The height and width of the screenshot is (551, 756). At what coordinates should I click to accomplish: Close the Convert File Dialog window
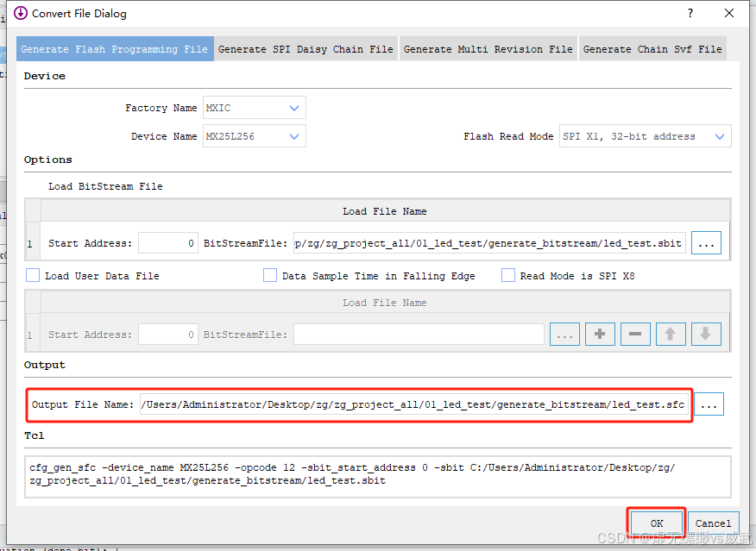point(729,13)
